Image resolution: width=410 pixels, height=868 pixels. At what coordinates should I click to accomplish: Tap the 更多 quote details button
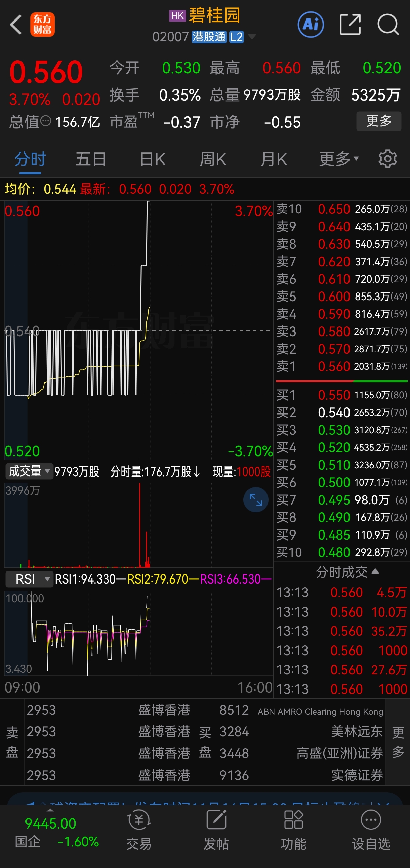point(379,121)
